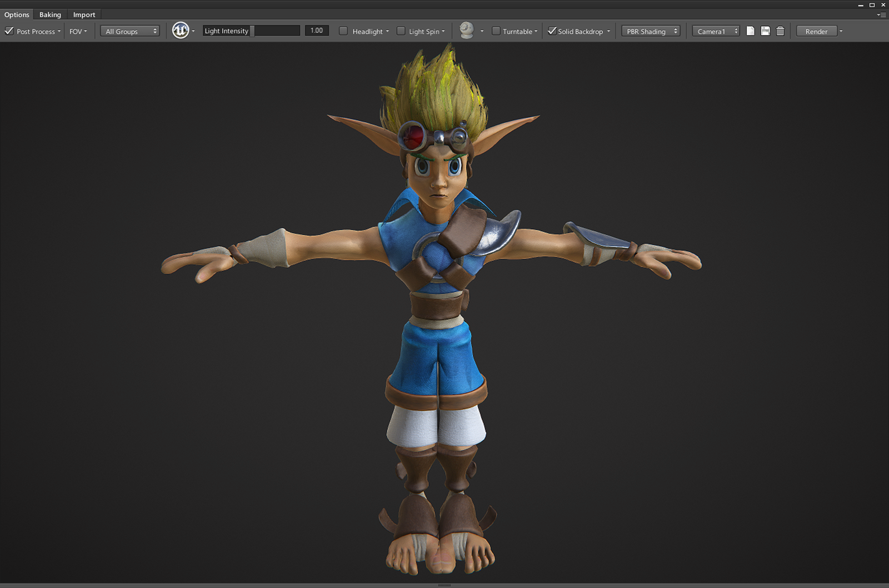Save the camera with the floppy disk icon
The height and width of the screenshot is (588, 889).
click(765, 31)
